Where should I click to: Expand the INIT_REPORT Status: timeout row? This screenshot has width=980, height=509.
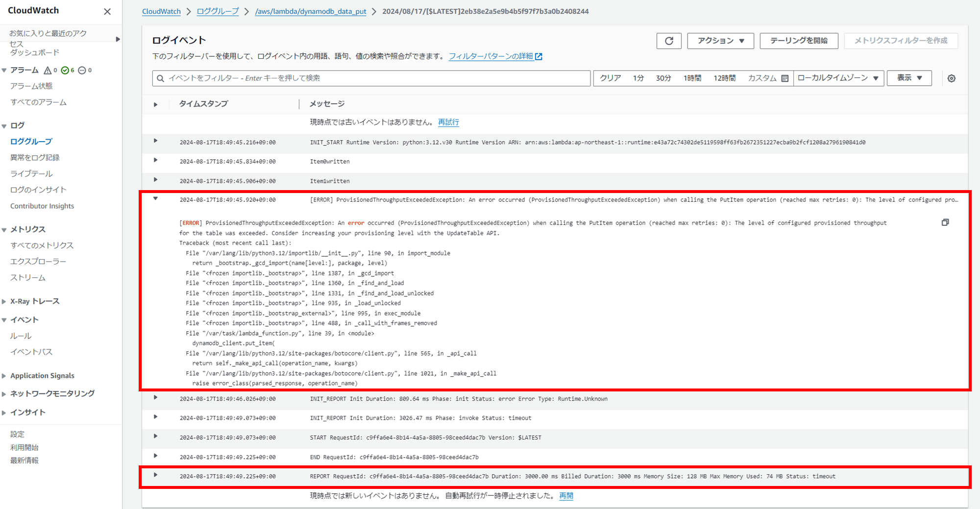tap(156, 417)
